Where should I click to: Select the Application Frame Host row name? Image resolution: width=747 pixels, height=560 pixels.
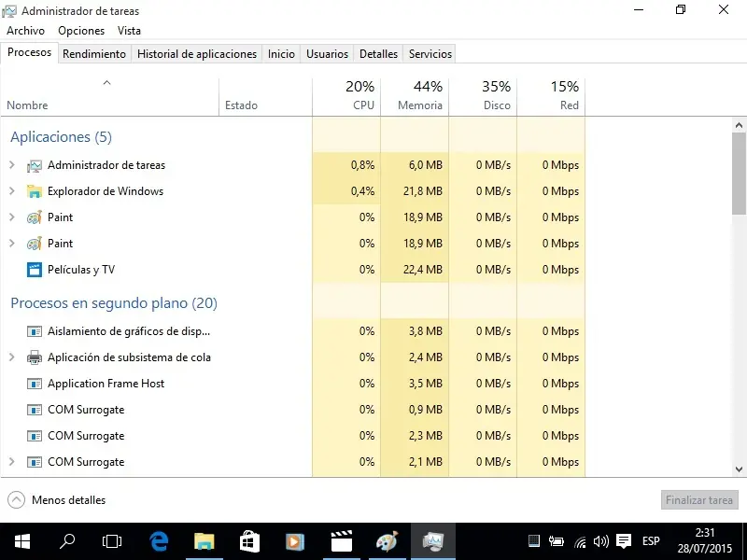coord(106,384)
